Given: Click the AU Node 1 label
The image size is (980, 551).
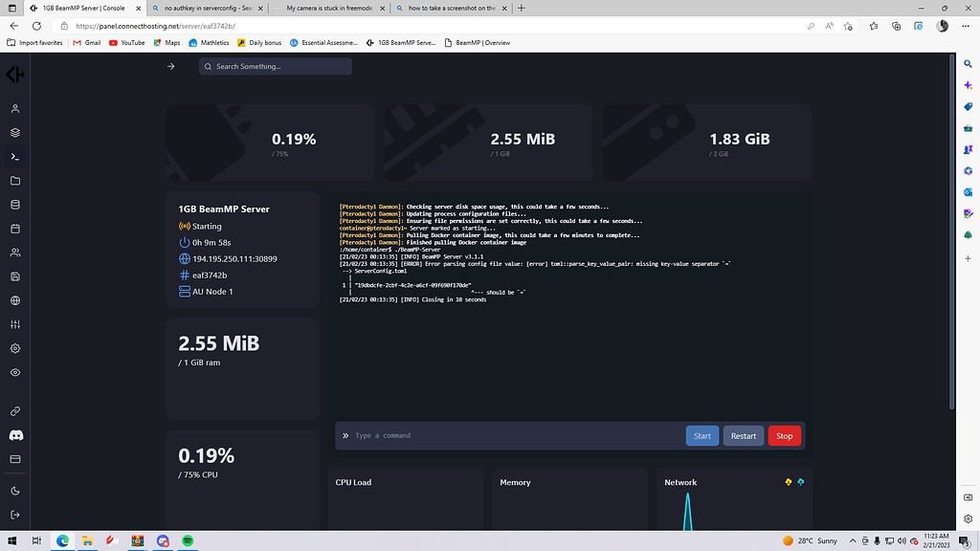Looking at the screenshot, I should [212, 291].
